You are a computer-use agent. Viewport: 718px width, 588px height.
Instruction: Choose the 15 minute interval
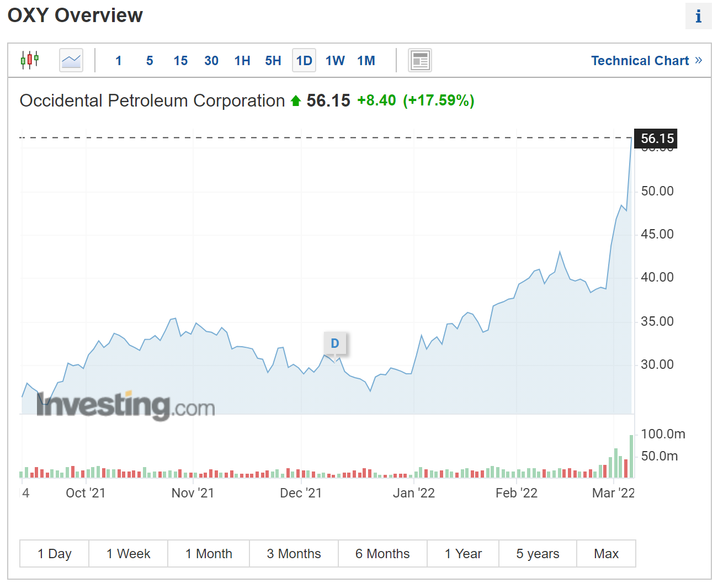[x=180, y=61]
